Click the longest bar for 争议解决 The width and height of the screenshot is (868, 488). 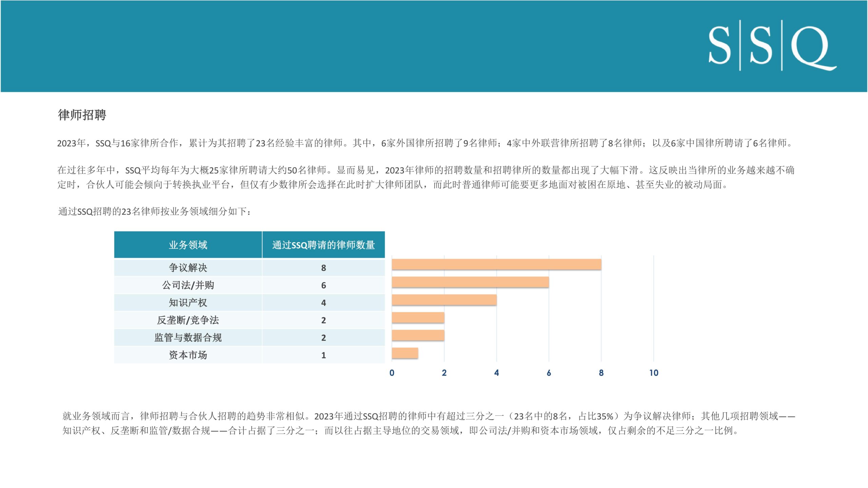[x=496, y=264]
